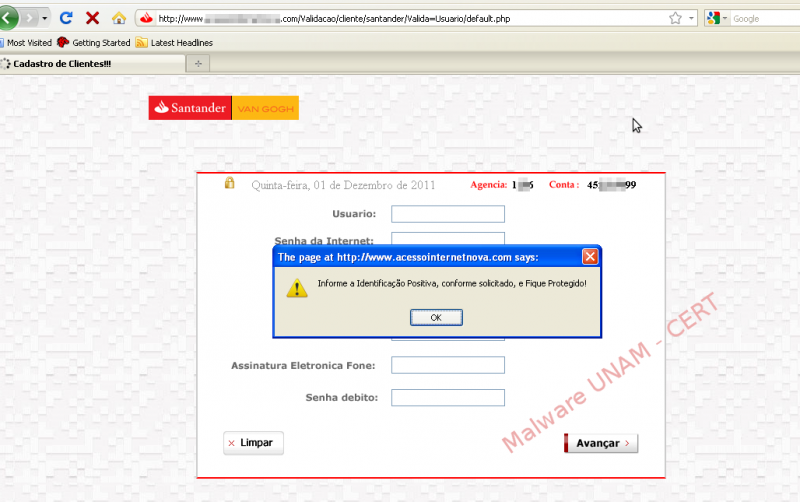Open the Most Visited bookmarks folder

pyautogui.click(x=26, y=43)
